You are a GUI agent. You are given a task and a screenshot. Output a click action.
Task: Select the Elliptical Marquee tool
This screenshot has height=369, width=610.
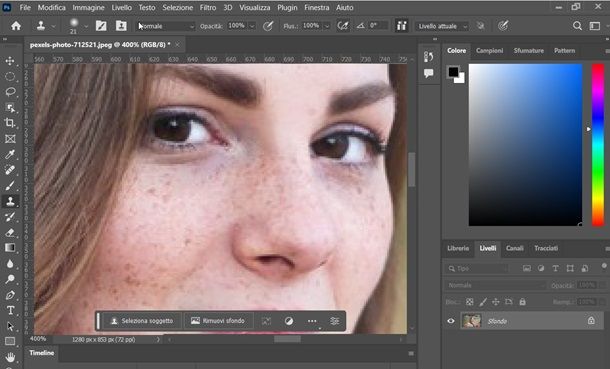click(10, 76)
